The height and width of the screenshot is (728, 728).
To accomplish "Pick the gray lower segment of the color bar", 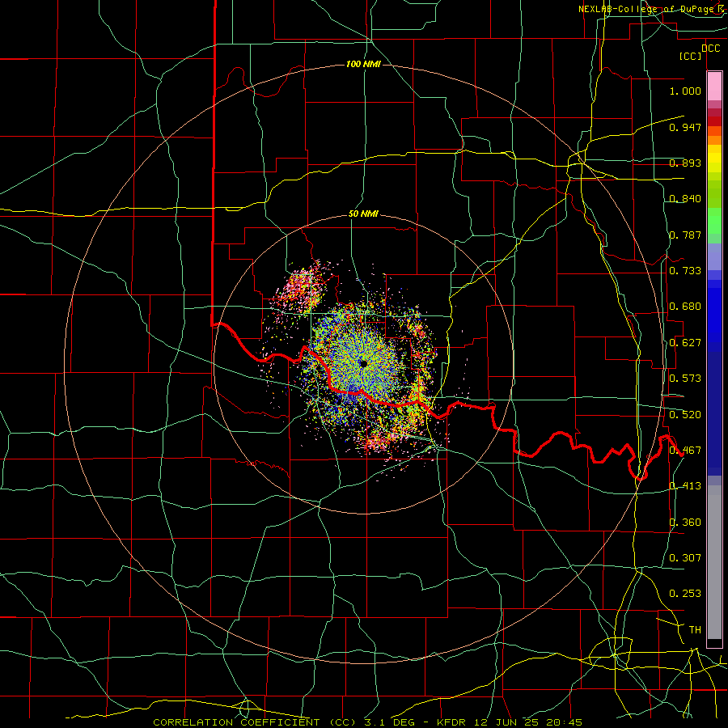I will pyautogui.click(x=714, y=562).
